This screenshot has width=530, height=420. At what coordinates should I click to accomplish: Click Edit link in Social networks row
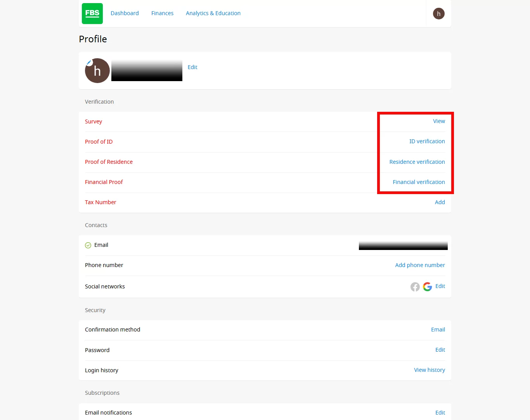pyautogui.click(x=440, y=286)
